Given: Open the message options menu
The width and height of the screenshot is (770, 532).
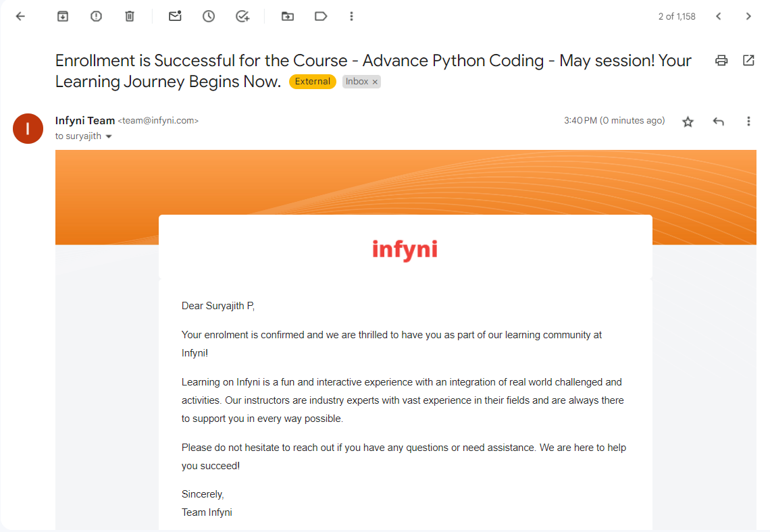Looking at the screenshot, I should click(x=748, y=121).
